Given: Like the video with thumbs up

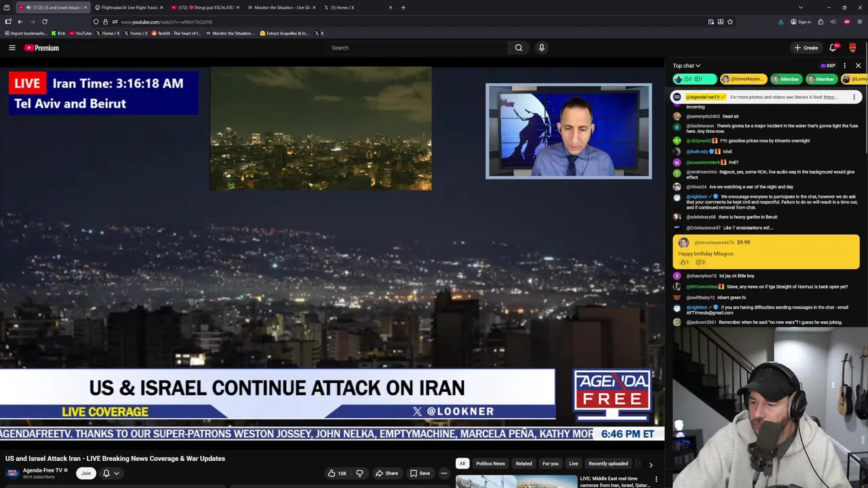Looking at the screenshot, I should pyautogui.click(x=337, y=473).
